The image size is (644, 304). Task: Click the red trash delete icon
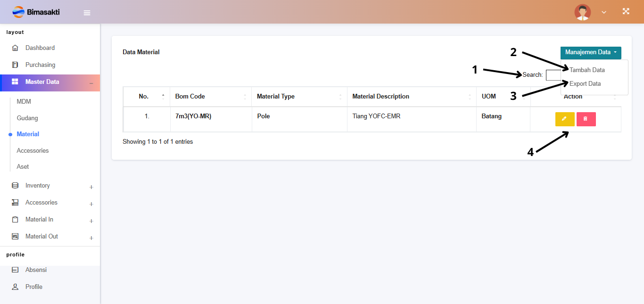pos(586,119)
